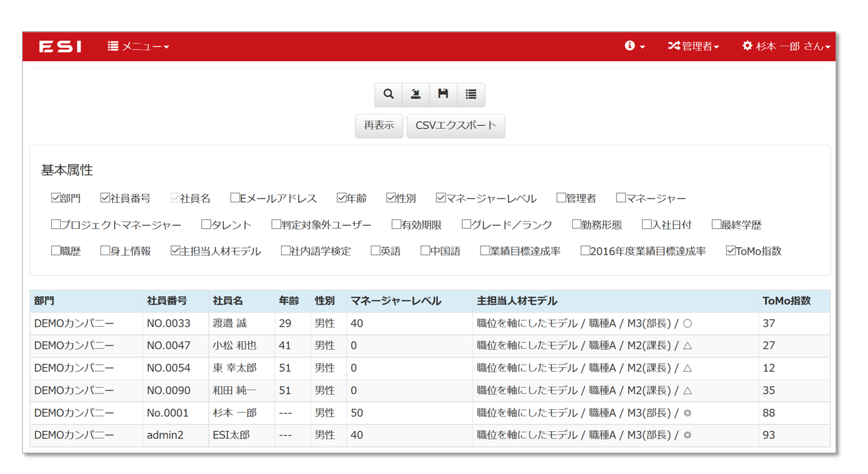Tick the 勤務形態 checkbox
Screen dimensions: 868x474
point(577,224)
